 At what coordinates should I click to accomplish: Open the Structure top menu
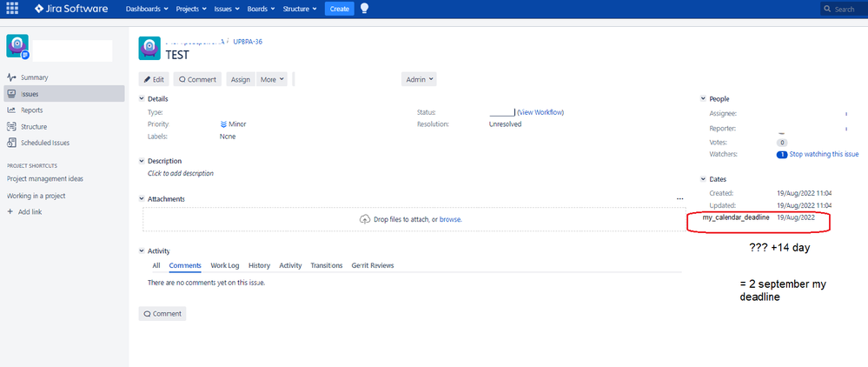[300, 10]
